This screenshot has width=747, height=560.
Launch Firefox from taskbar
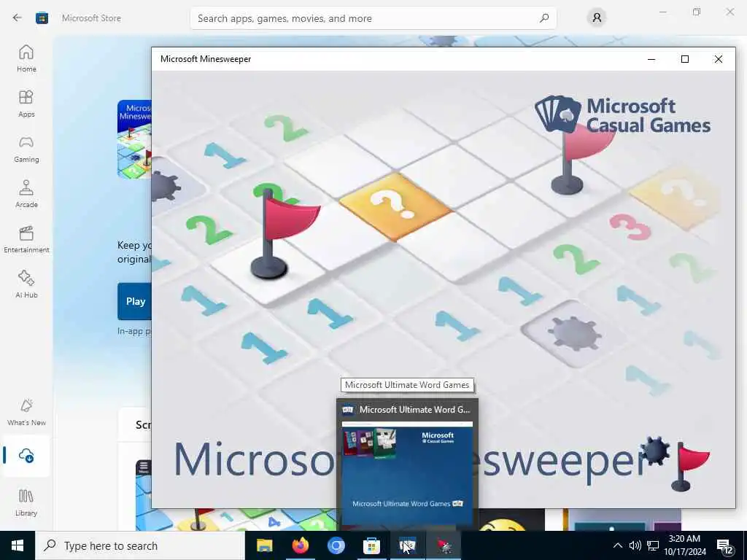300,545
